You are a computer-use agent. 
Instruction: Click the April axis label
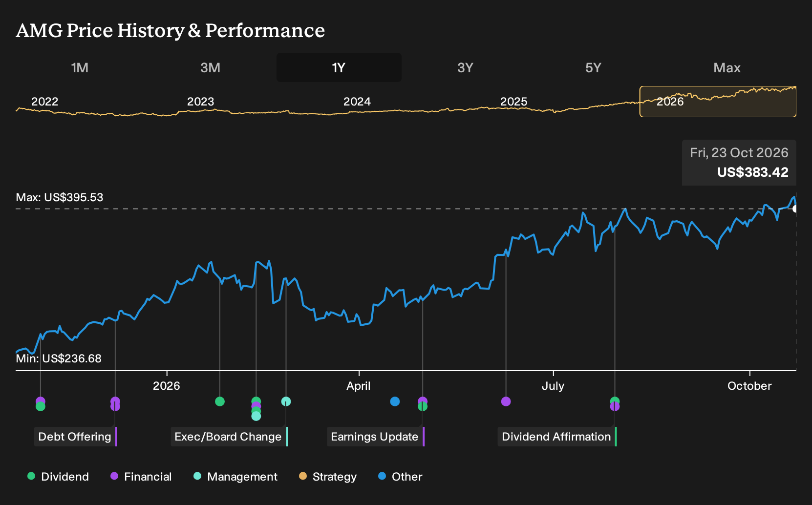(359, 386)
